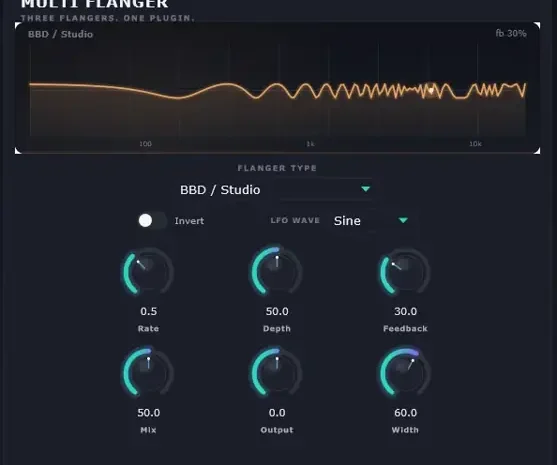The height and width of the screenshot is (465, 557).
Task: Click the Feedback value 30.0
Action: tap(405, 312)
